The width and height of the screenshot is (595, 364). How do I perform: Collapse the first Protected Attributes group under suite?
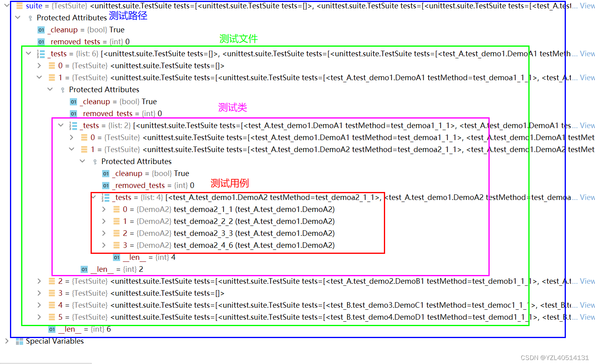coord(18,18)
